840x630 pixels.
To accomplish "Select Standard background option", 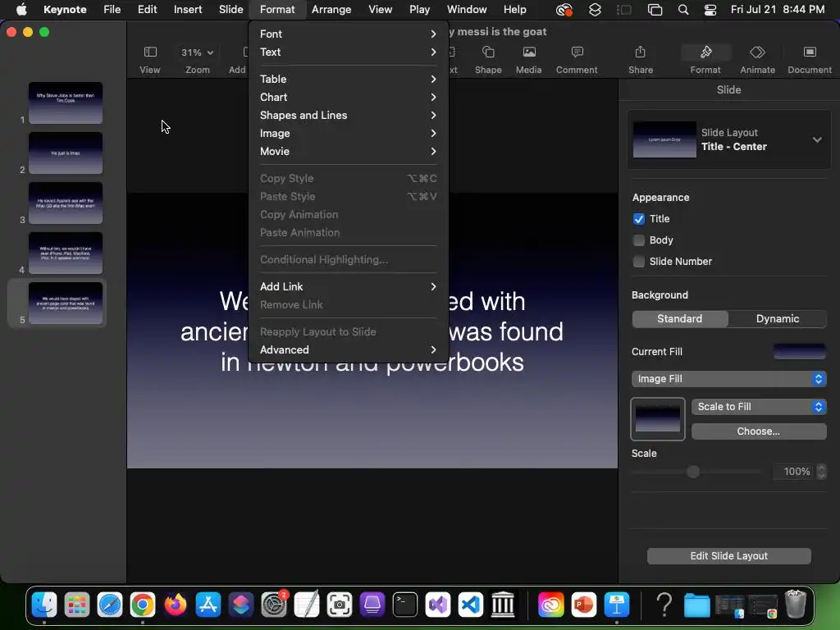I will pos(680,319).
